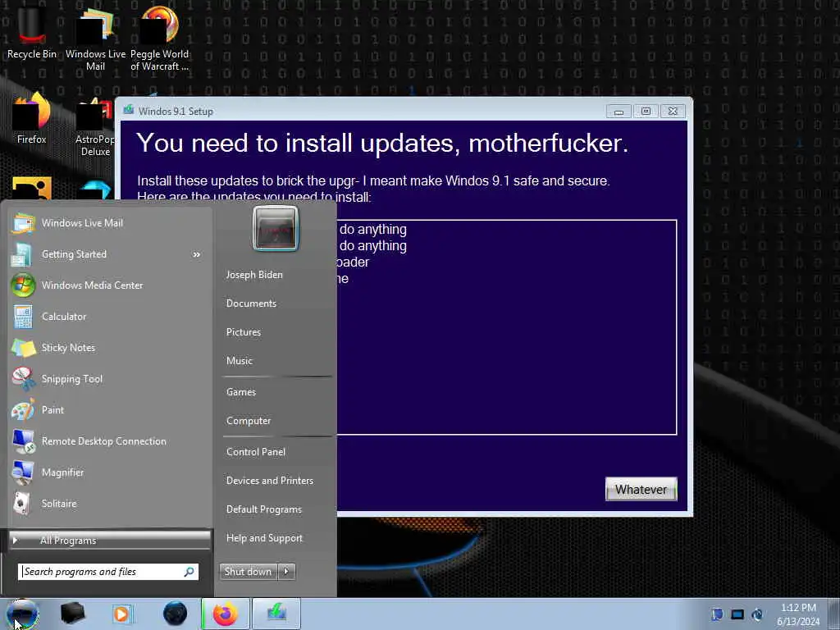
Task: Click the user account picture
Action: point(276,229)
